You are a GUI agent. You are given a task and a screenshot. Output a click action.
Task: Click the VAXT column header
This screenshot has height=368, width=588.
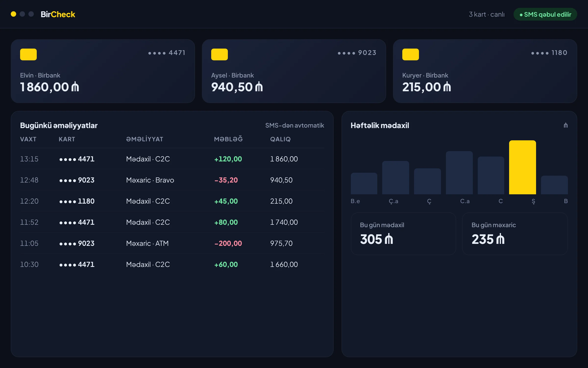pyautogui.click(x=28, y=139)
